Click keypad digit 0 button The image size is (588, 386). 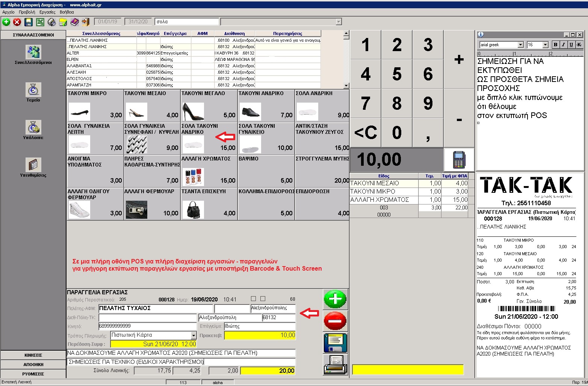pos(397,133)
